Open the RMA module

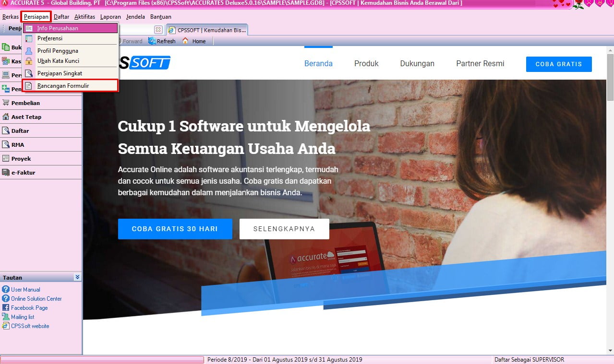41,144
